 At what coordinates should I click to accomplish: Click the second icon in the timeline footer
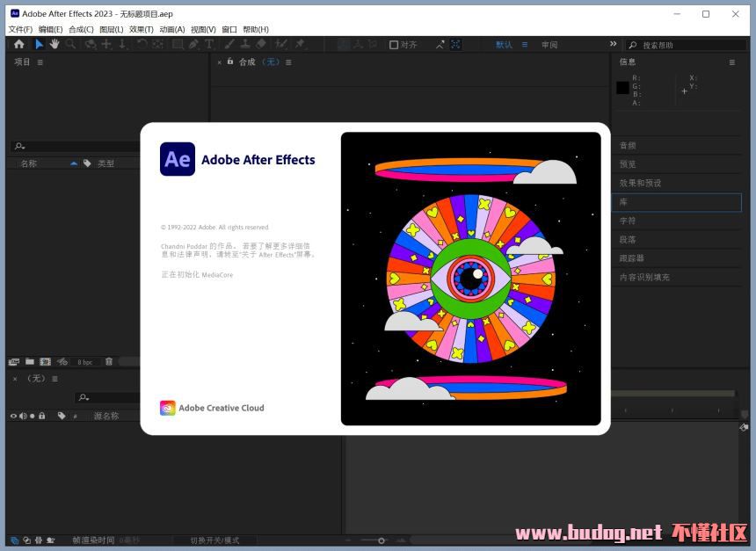tap(26, 540)
